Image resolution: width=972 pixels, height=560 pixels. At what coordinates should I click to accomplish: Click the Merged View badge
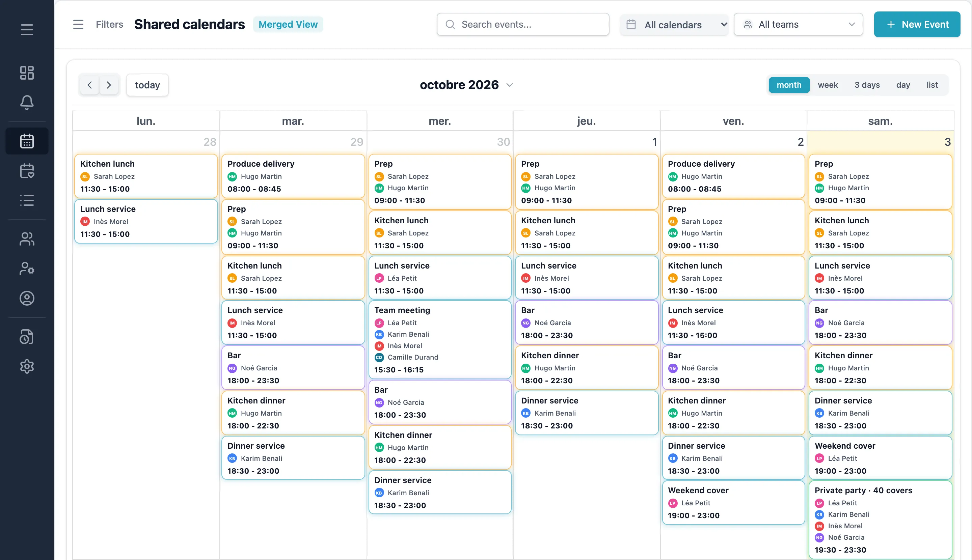[x=288, y=24]
